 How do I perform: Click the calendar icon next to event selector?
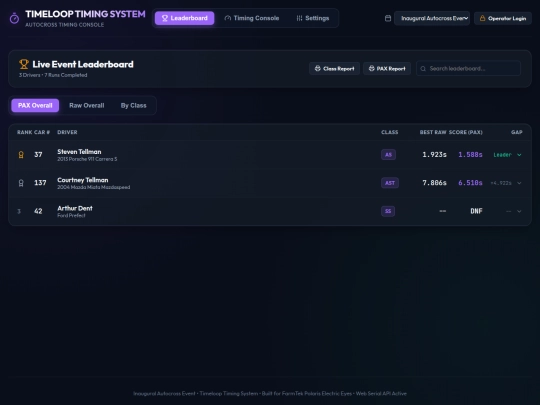coord(388,18)
